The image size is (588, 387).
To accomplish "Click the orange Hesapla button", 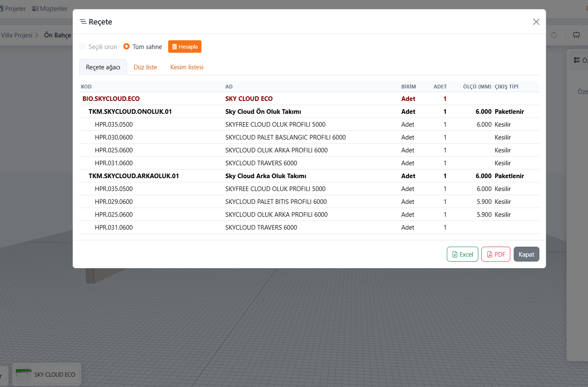I will coord(185,47).
